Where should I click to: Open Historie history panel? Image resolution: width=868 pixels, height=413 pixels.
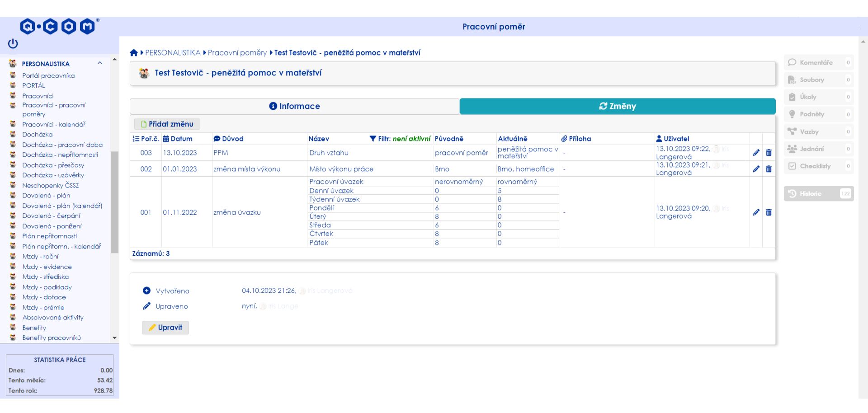tap(819, 193)
